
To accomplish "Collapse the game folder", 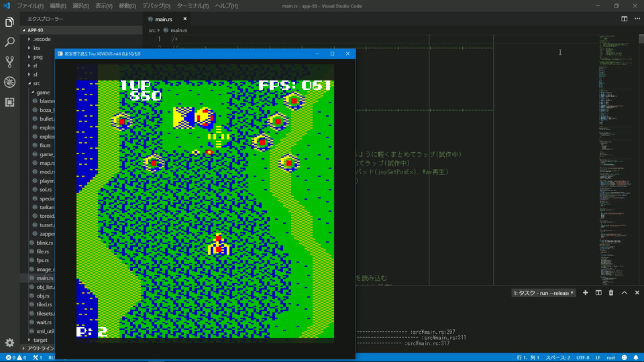I will coord(43,93).
